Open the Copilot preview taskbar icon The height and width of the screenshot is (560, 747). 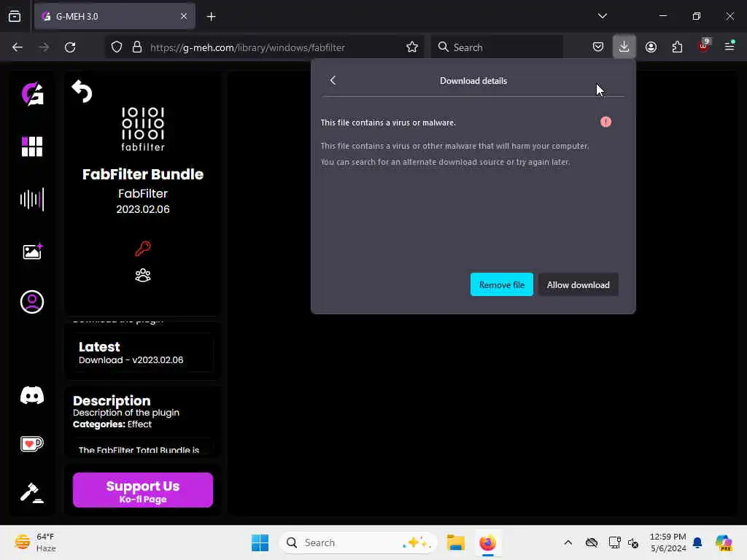724,542
